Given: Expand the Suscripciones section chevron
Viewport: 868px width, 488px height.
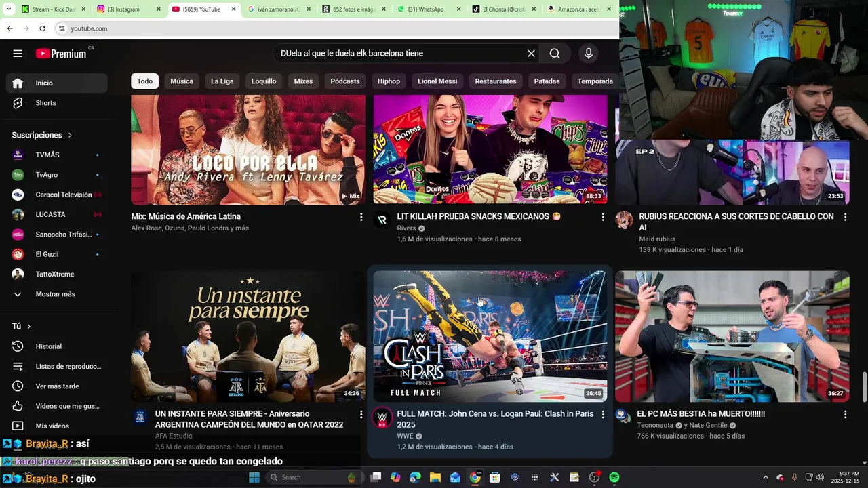Looking at the screenshot, I should pyautogui.click(x=70, y=135).
